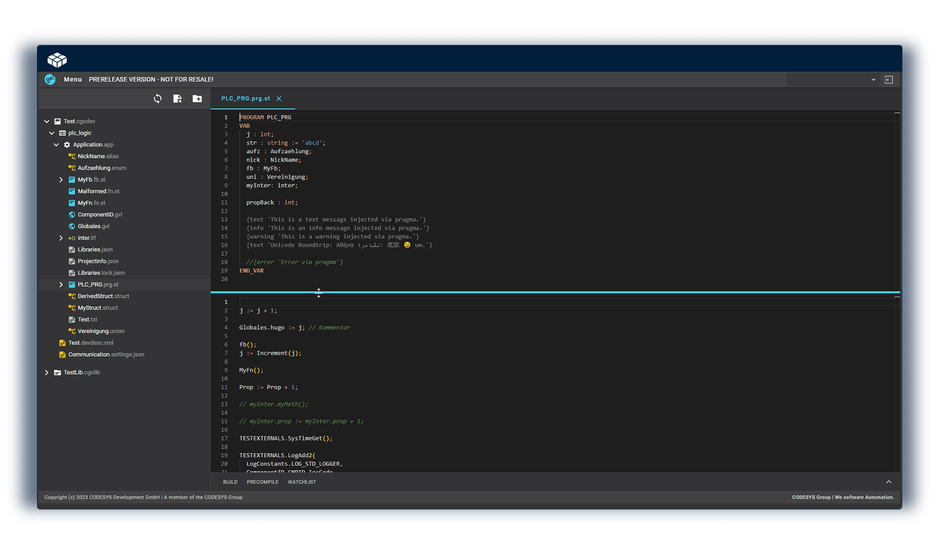Collapse the Test.cgodev project node
Image resolution: width=936 pixels, height=560 pixels.
point(47,122)
